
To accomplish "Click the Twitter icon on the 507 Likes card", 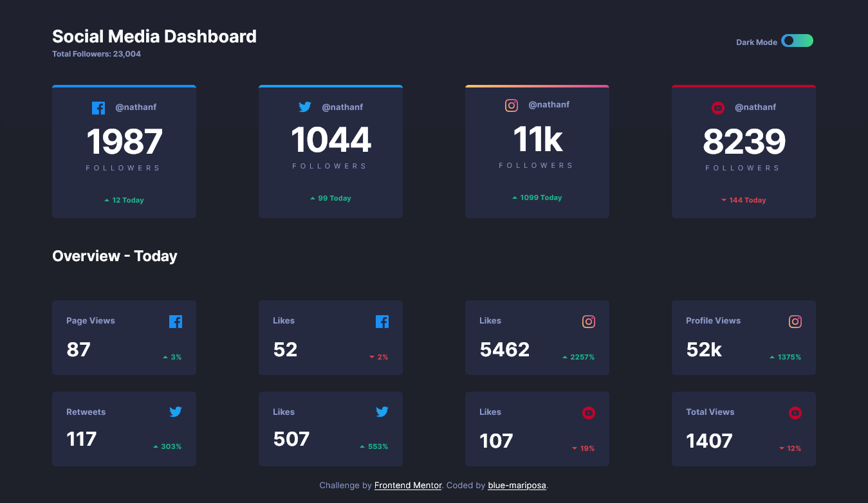I will 382,412.
